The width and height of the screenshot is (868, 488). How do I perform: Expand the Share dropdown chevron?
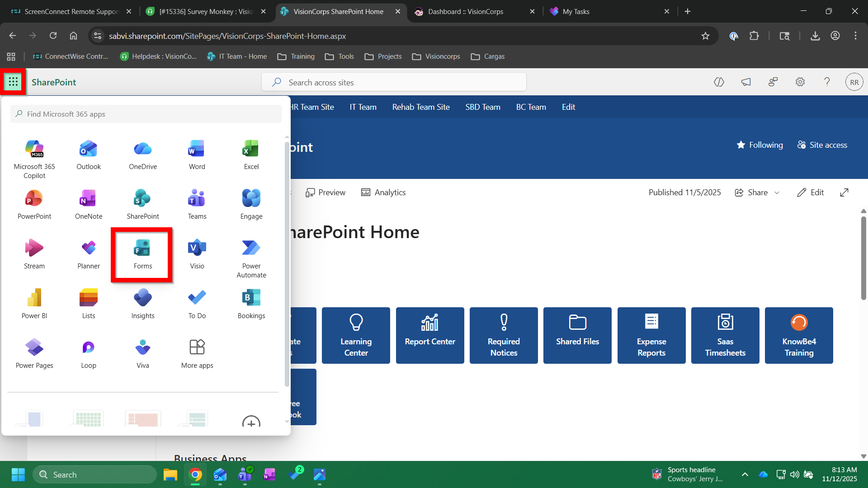pyautogui.click(x=777, y=192)
